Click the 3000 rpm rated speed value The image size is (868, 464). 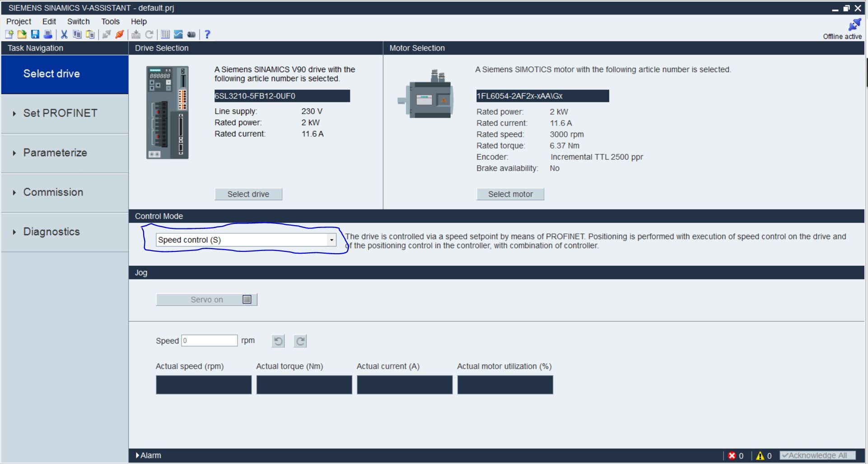point(567,135)
